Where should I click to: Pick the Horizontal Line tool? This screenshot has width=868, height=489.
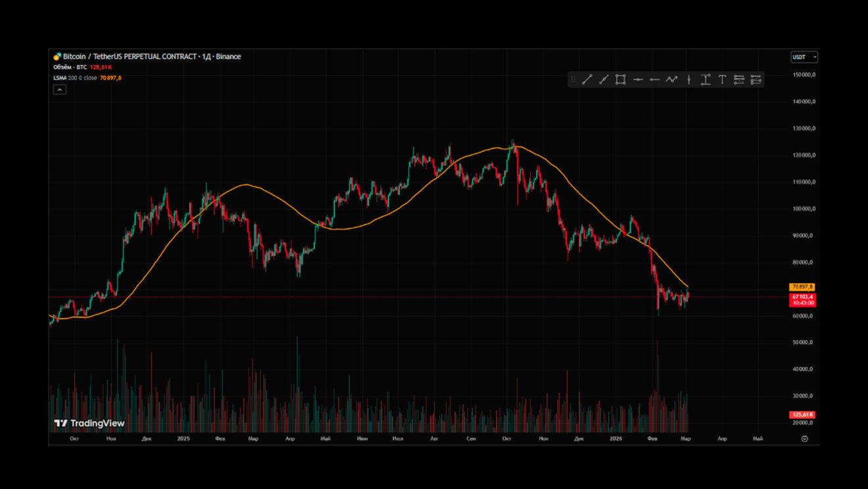(x=638, y=80)
